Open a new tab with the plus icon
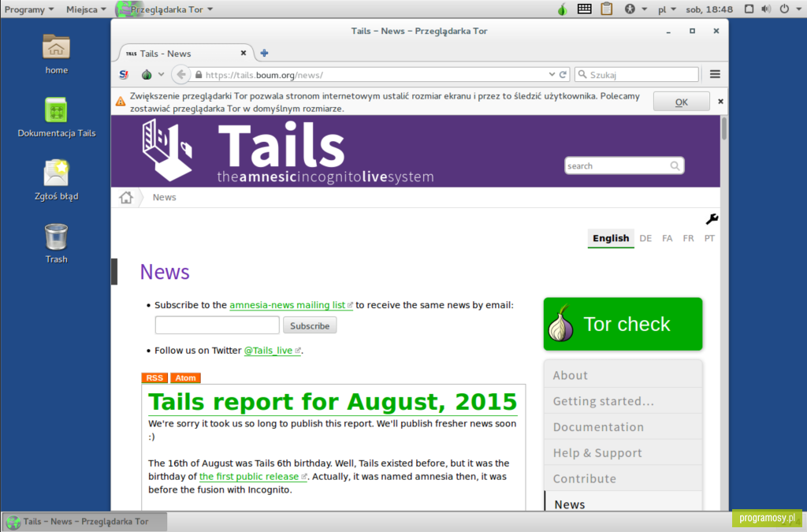Screen dimensions: 807x532 click(264, 53)
